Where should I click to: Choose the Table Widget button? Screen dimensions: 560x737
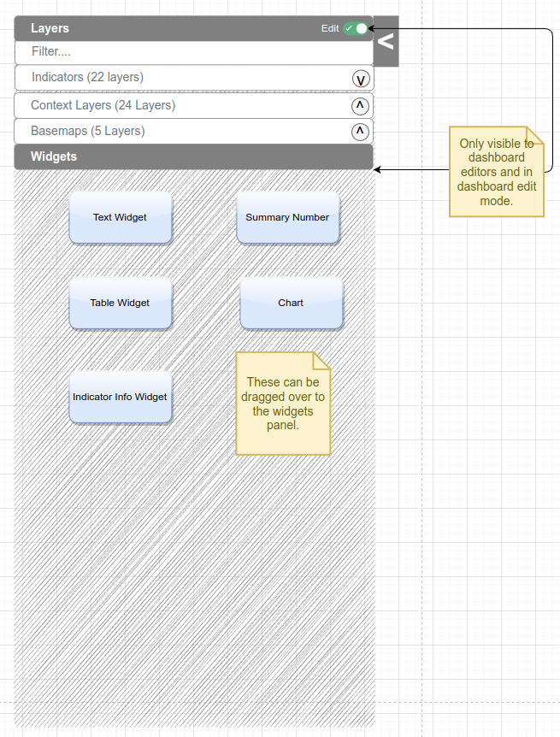[121, 304]
